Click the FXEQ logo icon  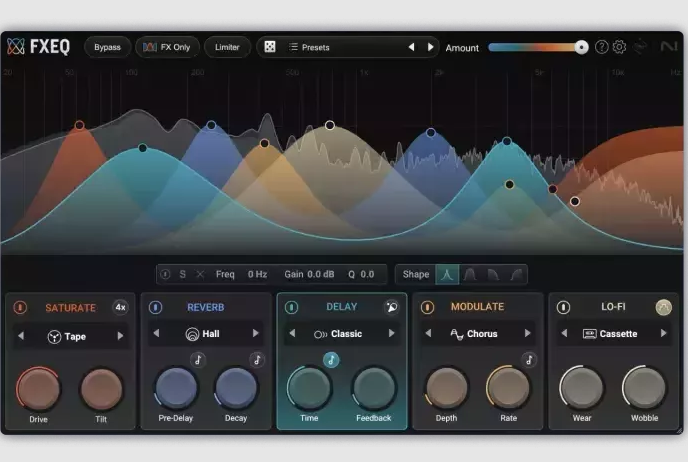click(x=16, y=47)
